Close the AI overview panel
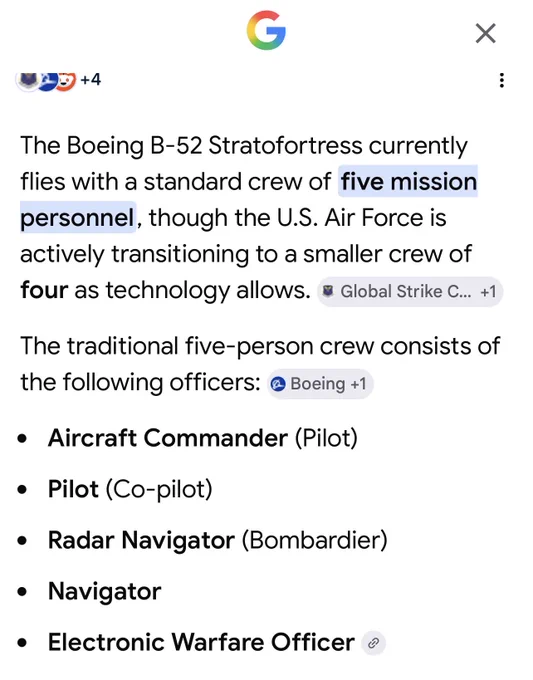 click(485, 33)
